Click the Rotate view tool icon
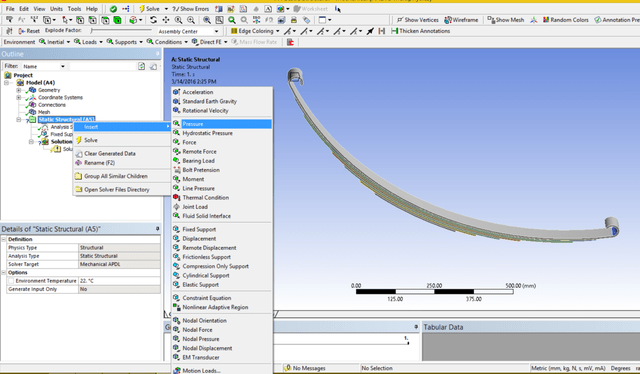This screenshot has height=374, width=640. tap(153, 20)
